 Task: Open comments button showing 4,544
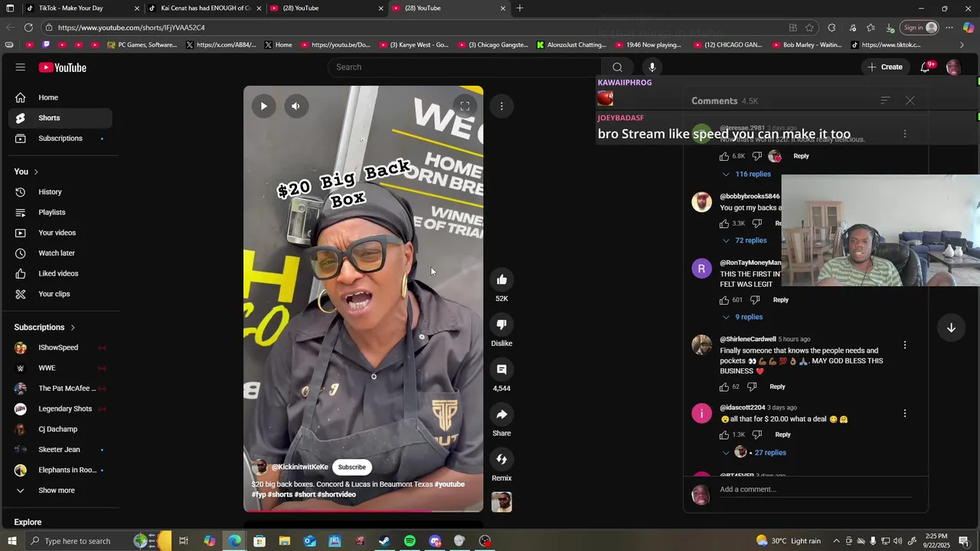[x=501, y=370]
